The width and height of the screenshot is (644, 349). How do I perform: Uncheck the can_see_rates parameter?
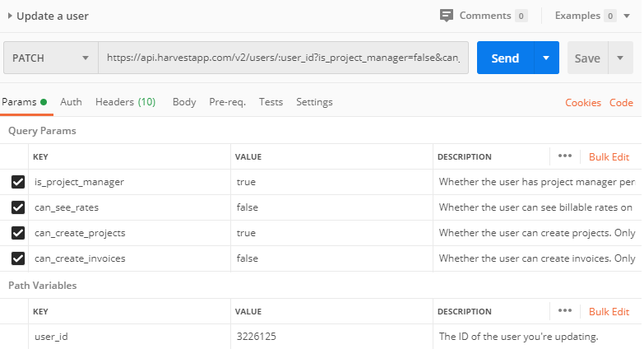pos(18,207)
